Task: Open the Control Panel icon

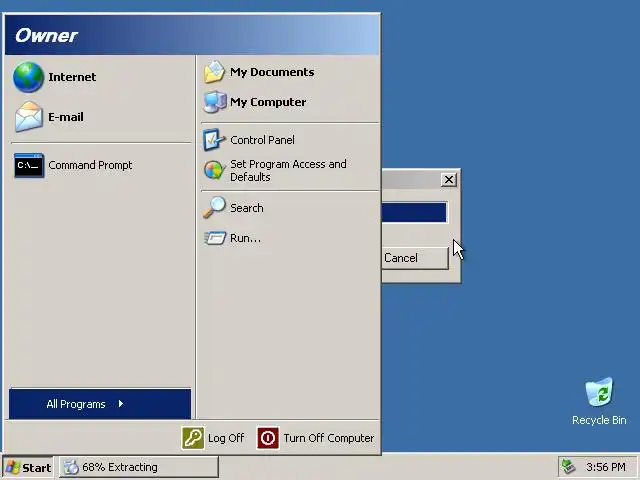Action: [x=214, y=140]
